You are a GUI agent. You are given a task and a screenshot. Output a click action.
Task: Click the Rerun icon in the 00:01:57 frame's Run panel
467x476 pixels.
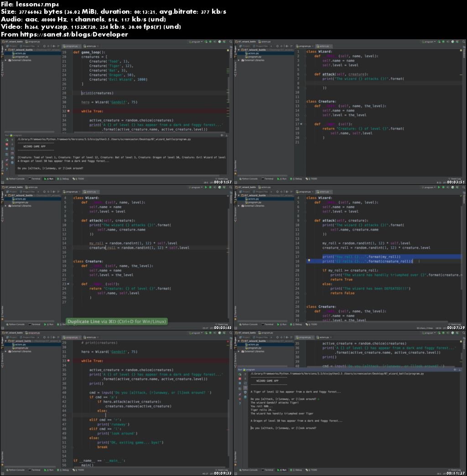[7, 140]
